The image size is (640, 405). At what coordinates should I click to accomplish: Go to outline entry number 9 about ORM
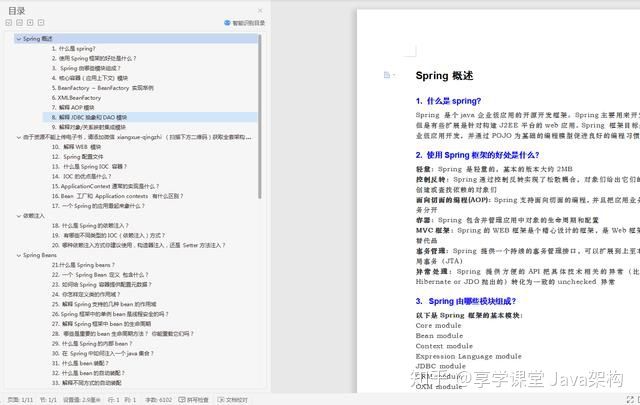[x=89, y=127]
